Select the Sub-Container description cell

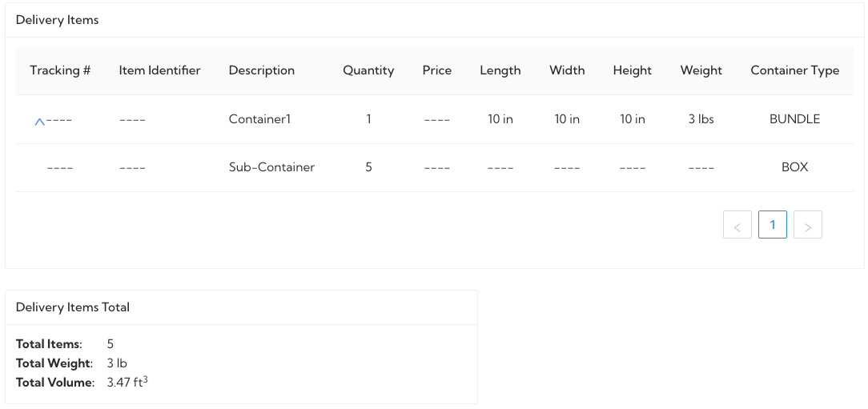[x=271, y=167]
